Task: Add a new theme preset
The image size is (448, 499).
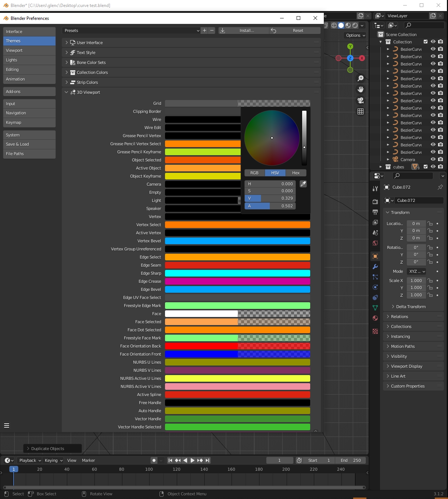Action: coord(205,31)
